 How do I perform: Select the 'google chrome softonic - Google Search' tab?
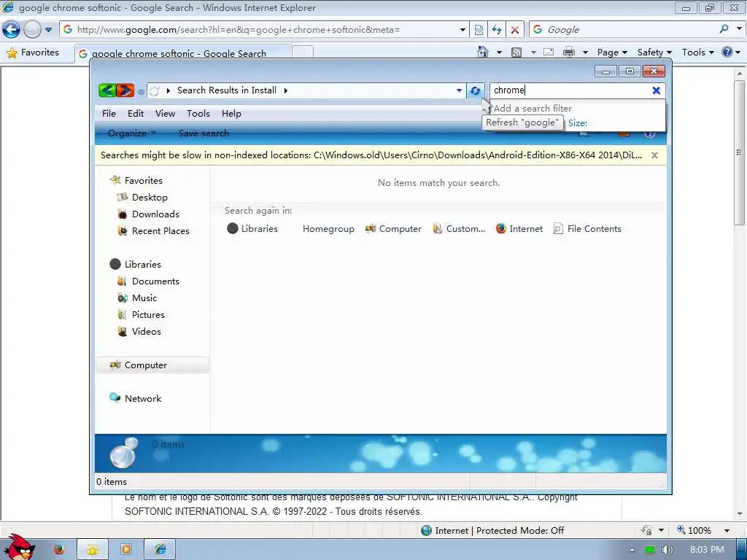click(183, 53)
